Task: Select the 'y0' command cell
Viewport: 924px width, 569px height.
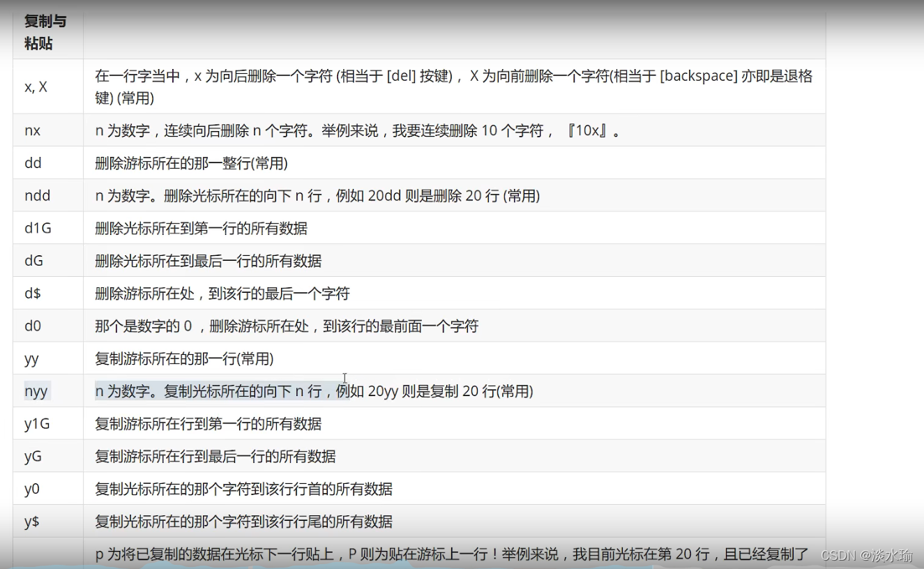Action: coord(48,489)
